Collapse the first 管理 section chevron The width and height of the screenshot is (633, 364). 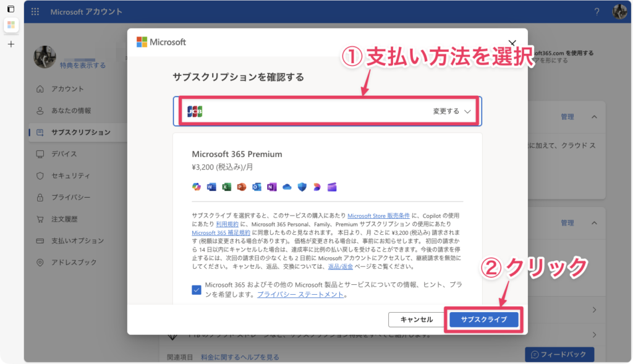point(595,117)
